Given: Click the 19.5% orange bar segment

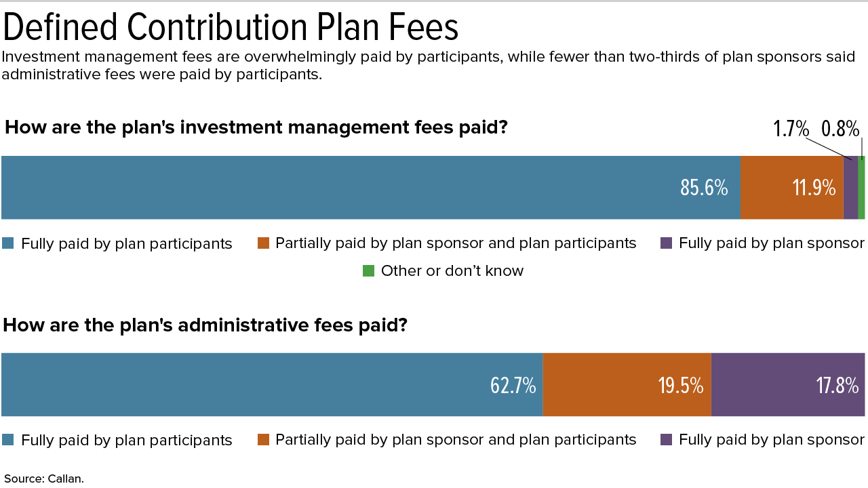Looking at the screenshot, I should click(x=627, y=385).
